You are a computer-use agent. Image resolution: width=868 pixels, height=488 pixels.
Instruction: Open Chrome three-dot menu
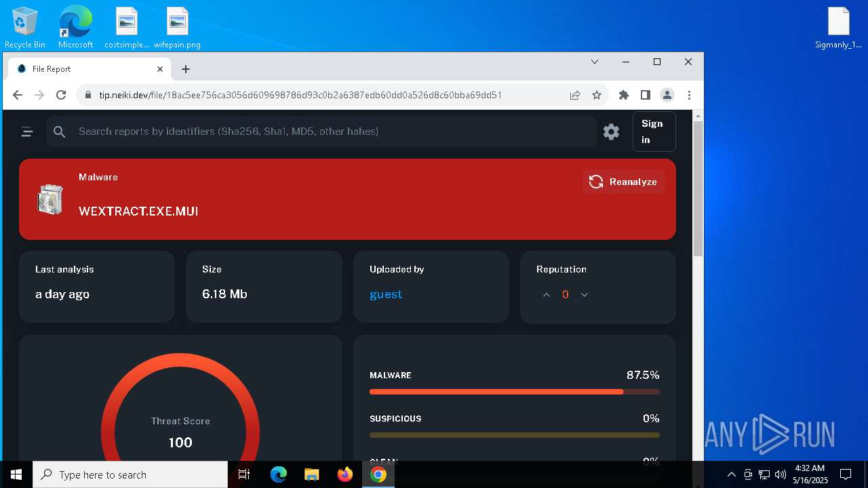[x=689, y=96]
